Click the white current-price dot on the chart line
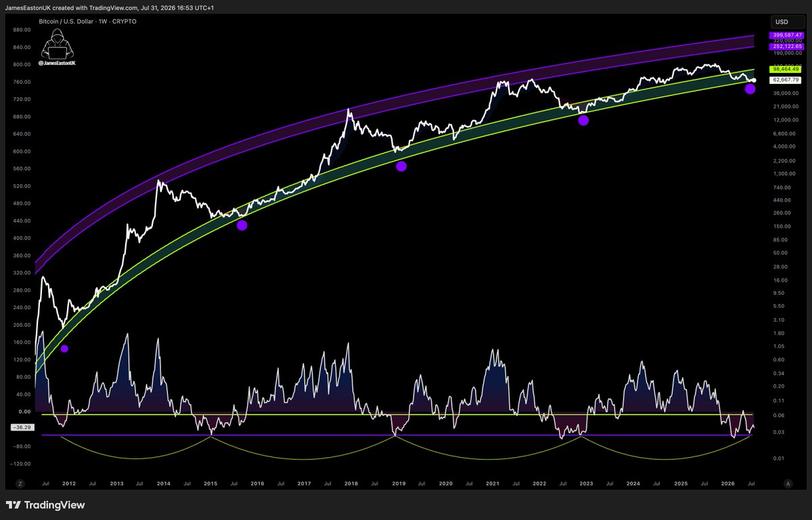The width and height of the screenshot is (812, 520). [x=754, y=80]
